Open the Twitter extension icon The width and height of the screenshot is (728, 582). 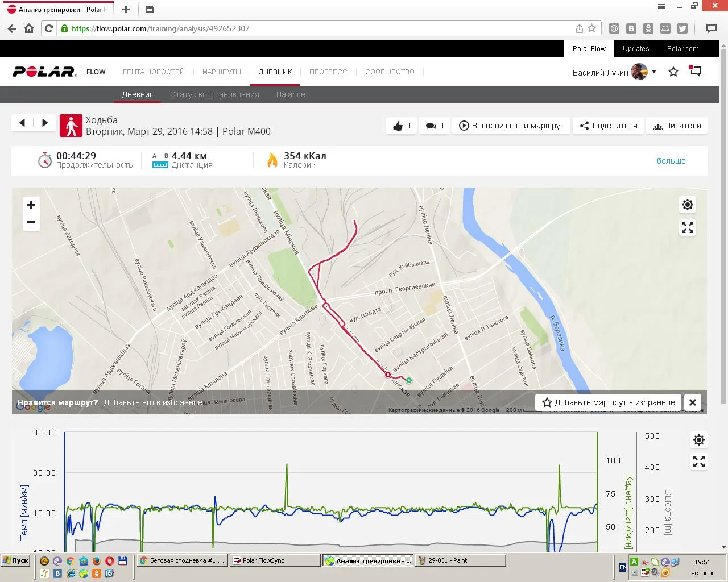click(682, 28)
